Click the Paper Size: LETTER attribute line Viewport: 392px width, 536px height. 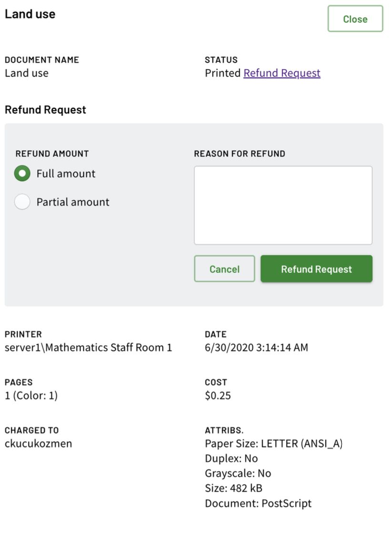pos(274,443)
